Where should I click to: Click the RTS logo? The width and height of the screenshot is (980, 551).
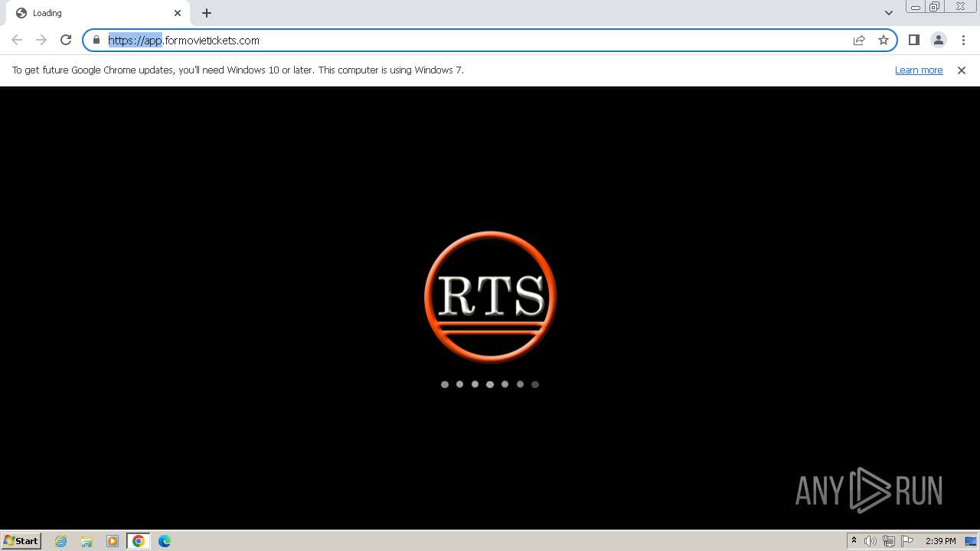(490, 296)
